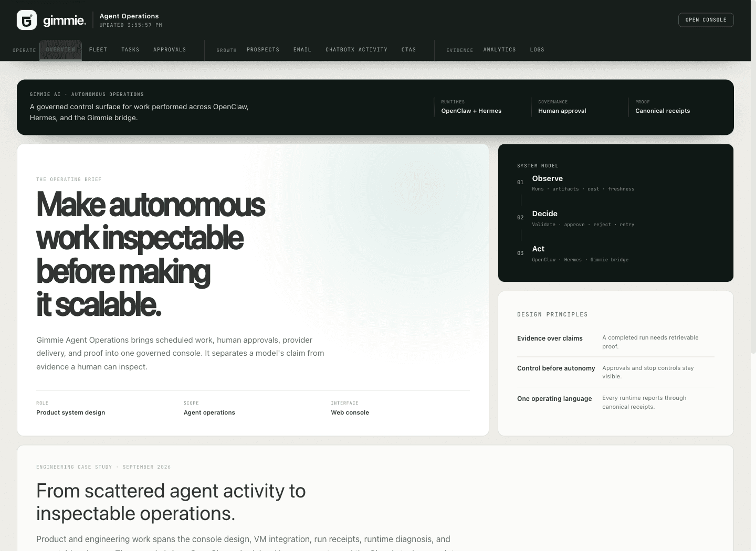Select the Overview tab
Viewport: 756px width, 551px height.
[60, 50]
